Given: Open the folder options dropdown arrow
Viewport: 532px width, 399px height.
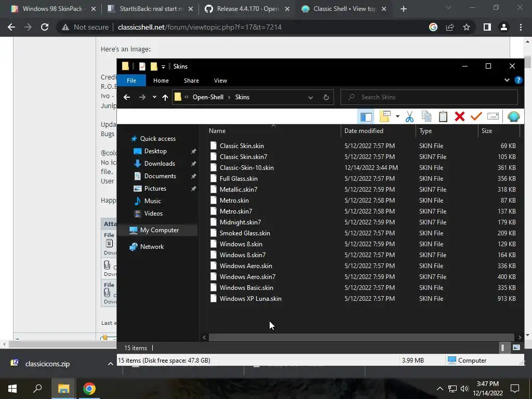Looking at the screenshot, I should pyautogui.click(x=397, y=117).
